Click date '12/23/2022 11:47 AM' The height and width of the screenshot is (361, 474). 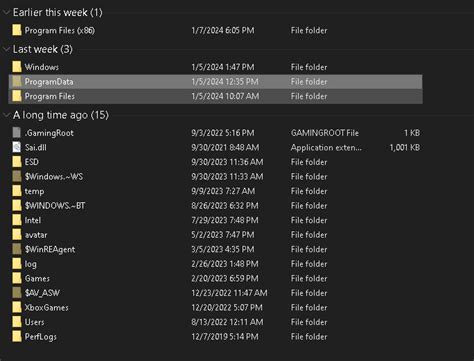[x=229, y=293]
